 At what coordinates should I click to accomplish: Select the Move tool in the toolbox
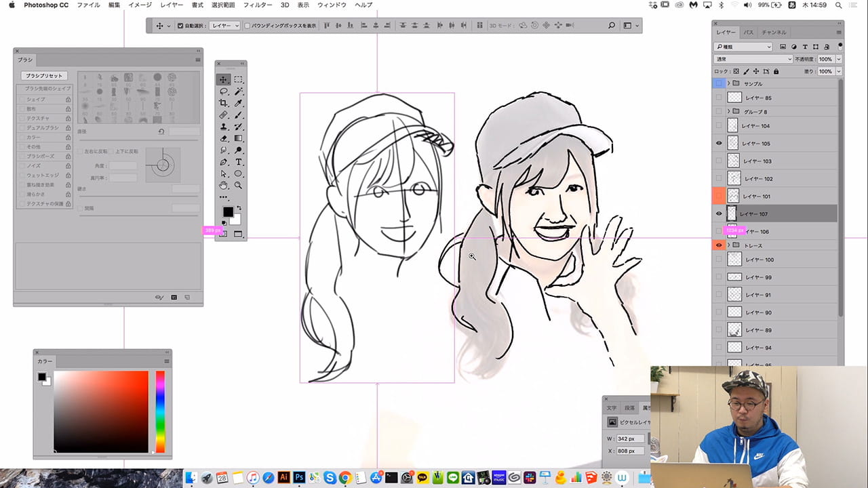(x=223, y=79)
